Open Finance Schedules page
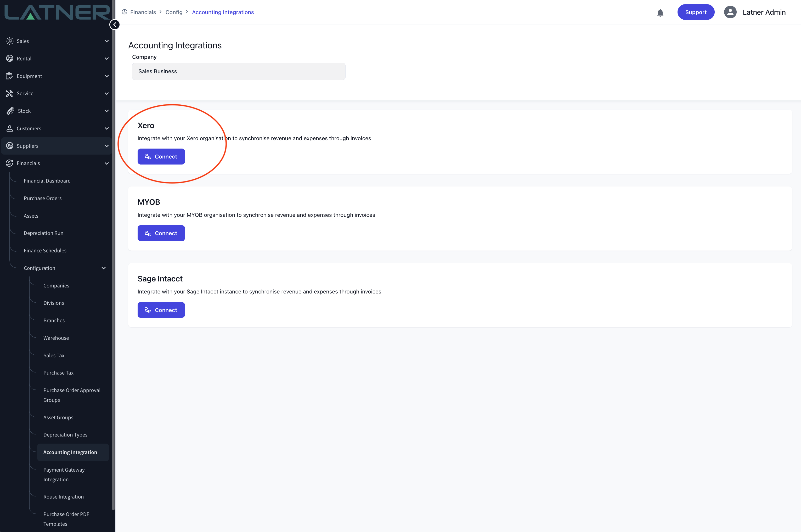 (x=45, y=250)
